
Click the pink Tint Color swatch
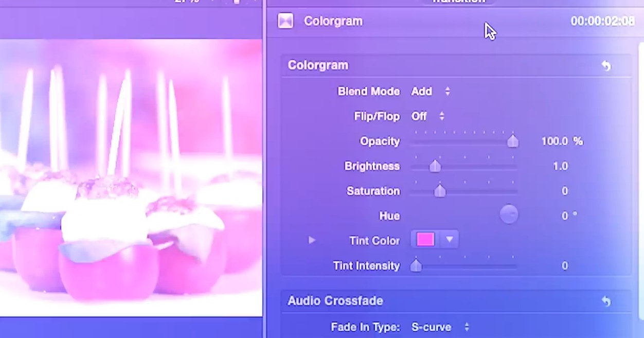(425, 240)
